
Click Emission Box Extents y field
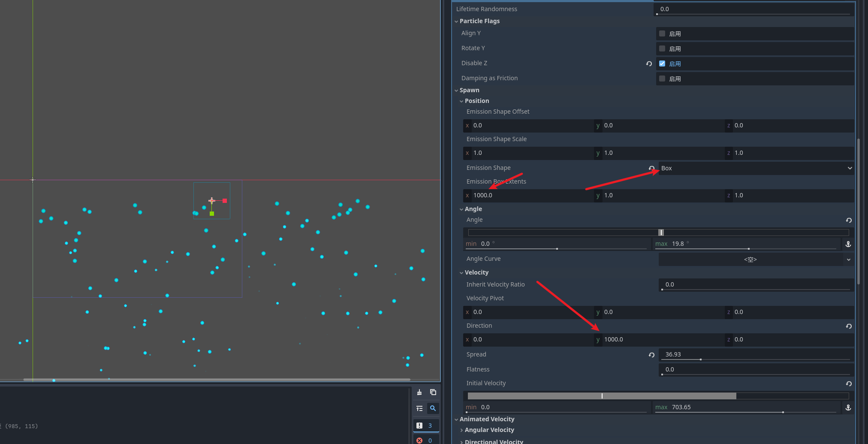660,196
